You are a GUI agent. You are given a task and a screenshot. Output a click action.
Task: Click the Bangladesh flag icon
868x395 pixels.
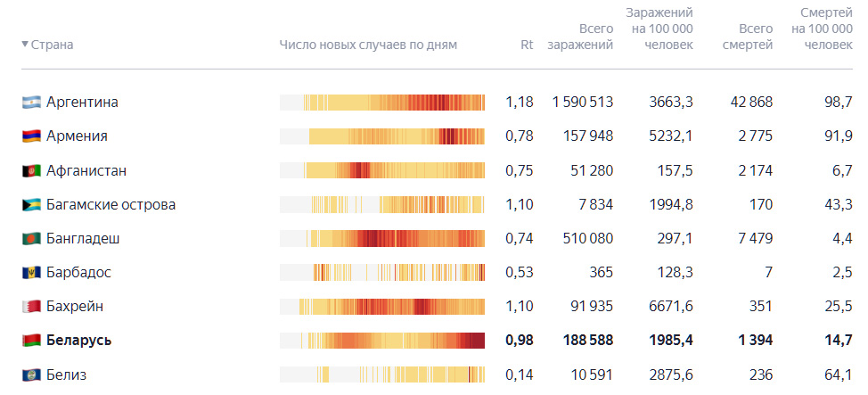(x=31, y=239)
